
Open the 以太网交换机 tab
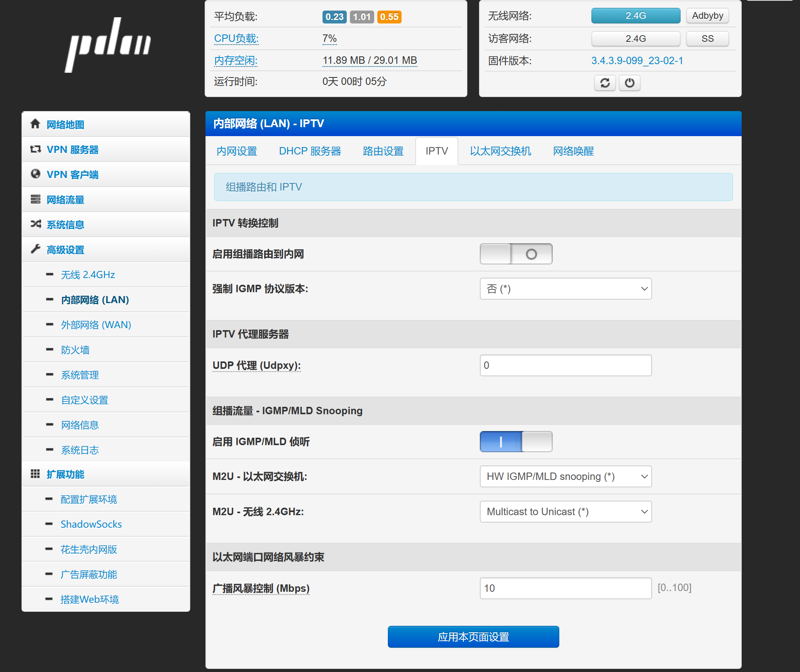(x=500, y=151)
